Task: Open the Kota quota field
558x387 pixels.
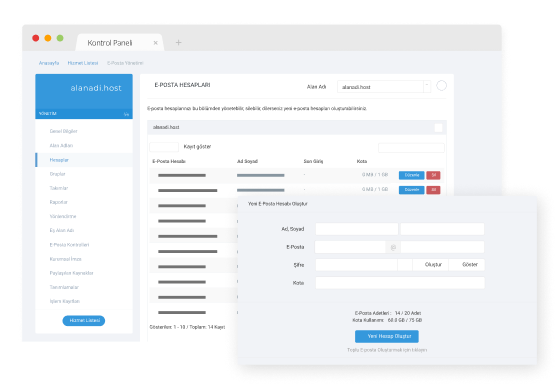Action: 400,283
